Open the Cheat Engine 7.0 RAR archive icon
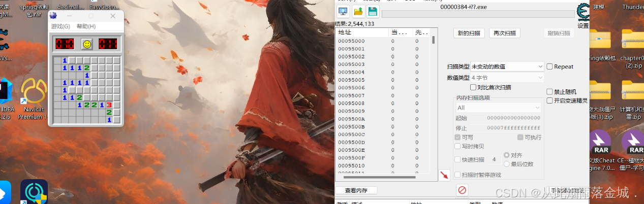 [x=601, y=143]
